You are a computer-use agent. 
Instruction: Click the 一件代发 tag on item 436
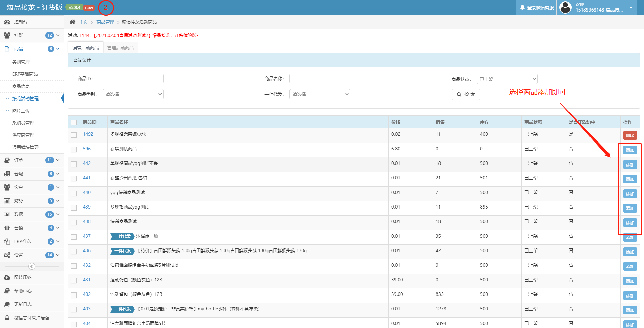pyautogui.click(x=122, y=251)
